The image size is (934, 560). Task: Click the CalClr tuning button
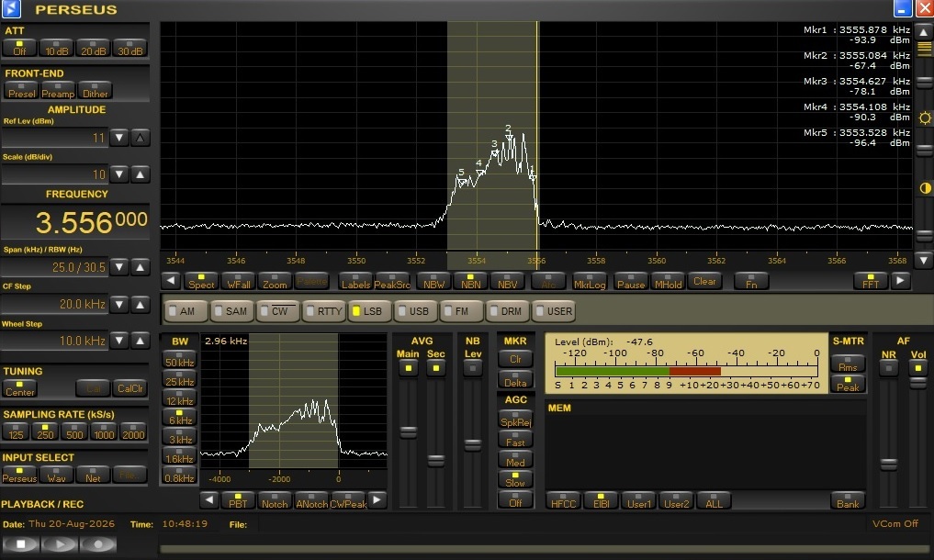[x=129, y=387]
